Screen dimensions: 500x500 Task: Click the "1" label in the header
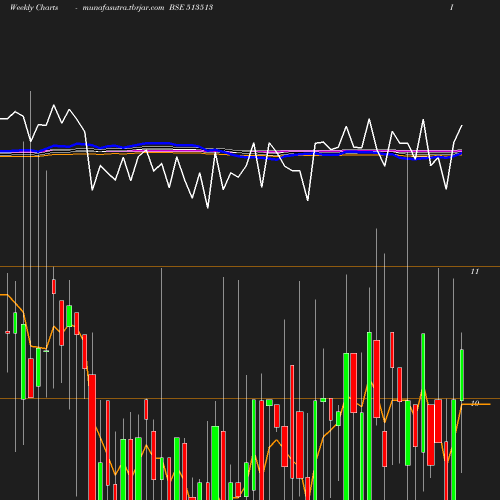click(x=452, y=7)
